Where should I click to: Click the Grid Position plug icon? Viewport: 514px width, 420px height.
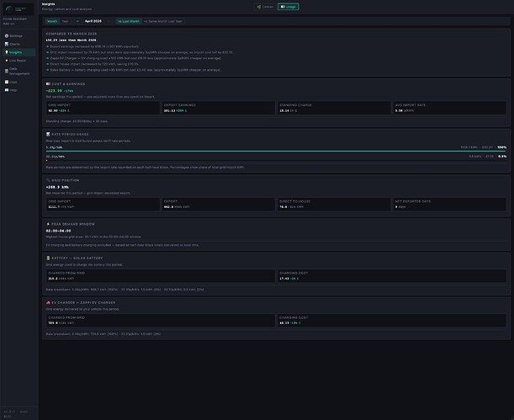pyautogui.click(x=48, y=180)
